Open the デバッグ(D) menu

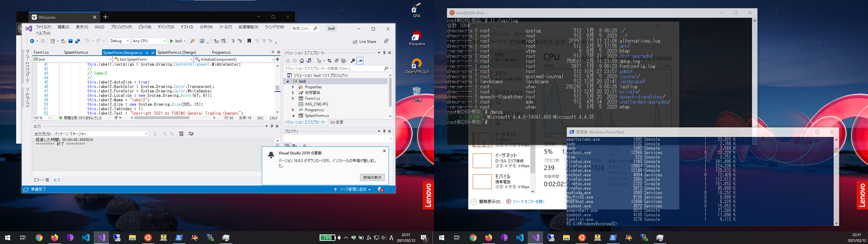(x=166, y=27)
